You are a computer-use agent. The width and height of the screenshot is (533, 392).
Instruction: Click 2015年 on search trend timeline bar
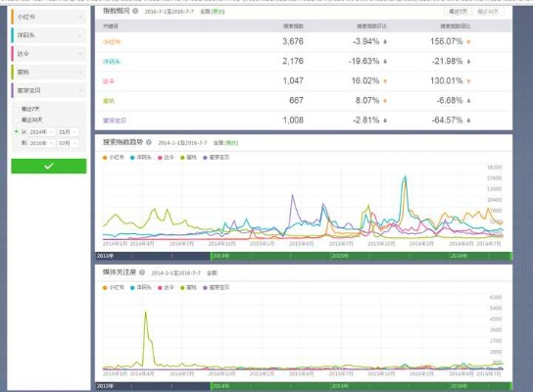click(x=340, y=256)
